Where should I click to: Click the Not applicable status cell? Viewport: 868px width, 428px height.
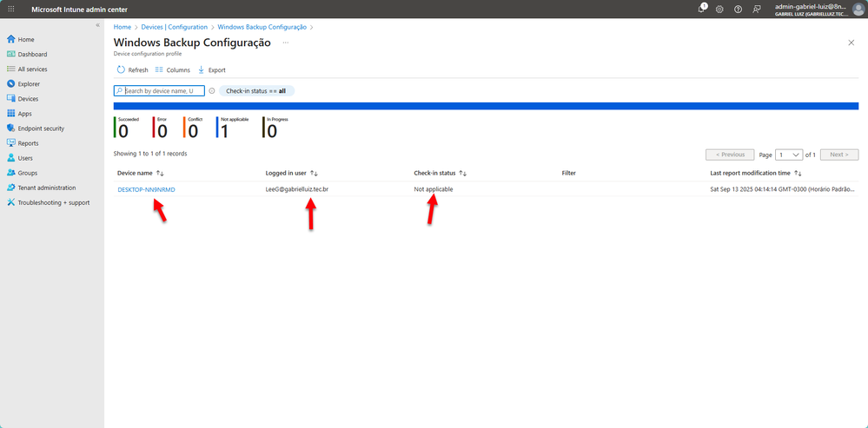(433, 189)
